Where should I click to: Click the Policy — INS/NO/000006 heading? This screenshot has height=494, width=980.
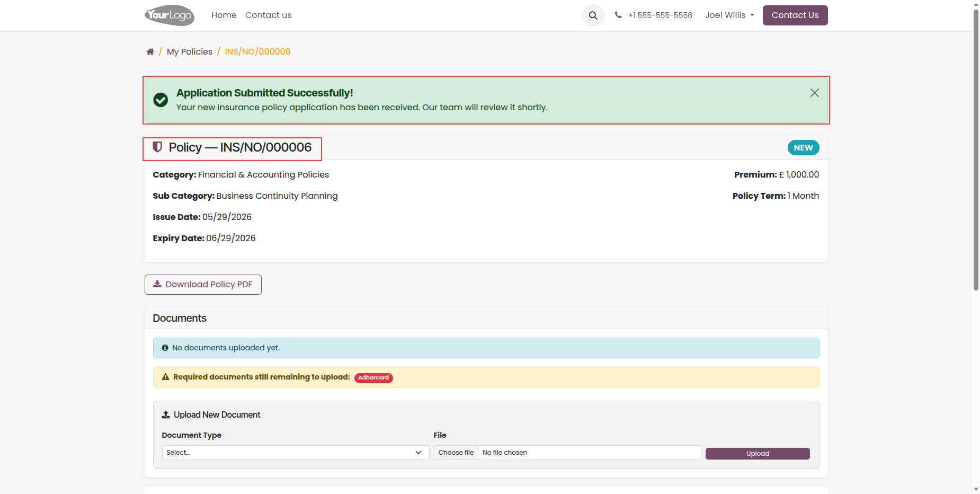(240, 147)
